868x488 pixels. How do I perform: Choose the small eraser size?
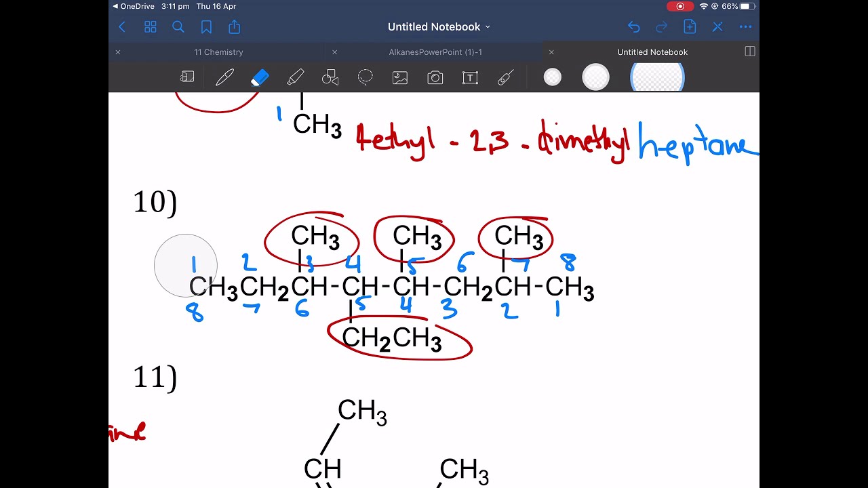[x=553, y=77]
